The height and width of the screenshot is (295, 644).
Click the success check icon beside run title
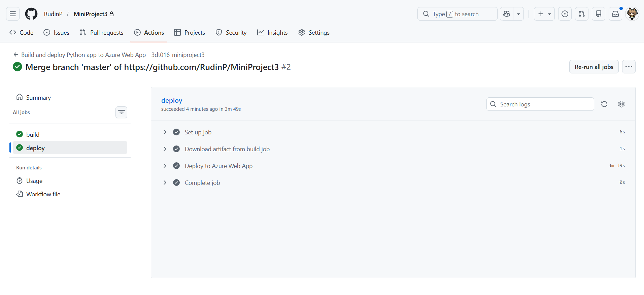(18, 67)
